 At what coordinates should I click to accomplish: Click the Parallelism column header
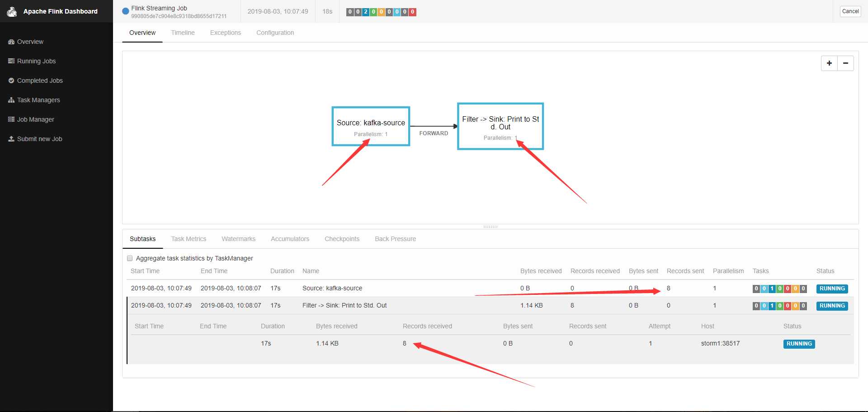pyautogui.click(x=728, y=271)
